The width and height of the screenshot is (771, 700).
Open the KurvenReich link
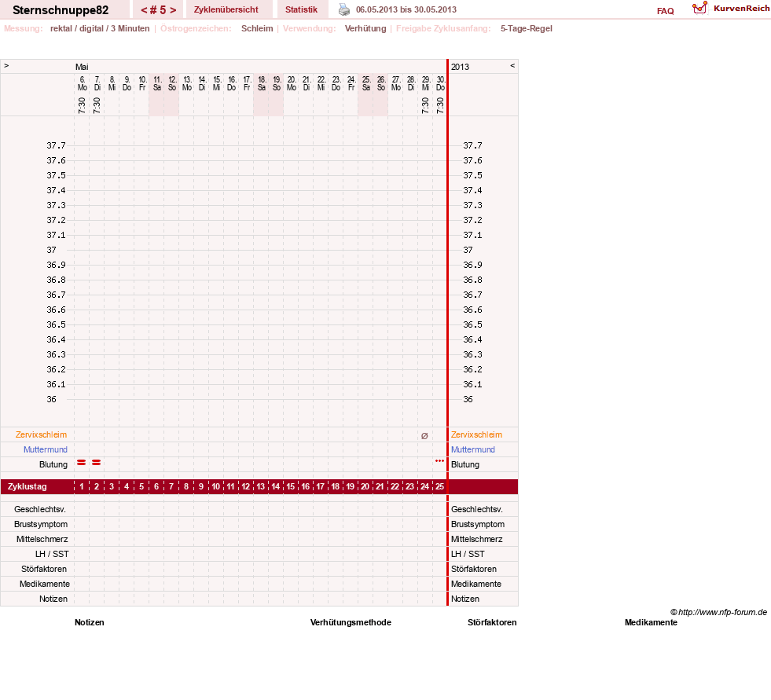pyautogui.click(x=741, y=9)
